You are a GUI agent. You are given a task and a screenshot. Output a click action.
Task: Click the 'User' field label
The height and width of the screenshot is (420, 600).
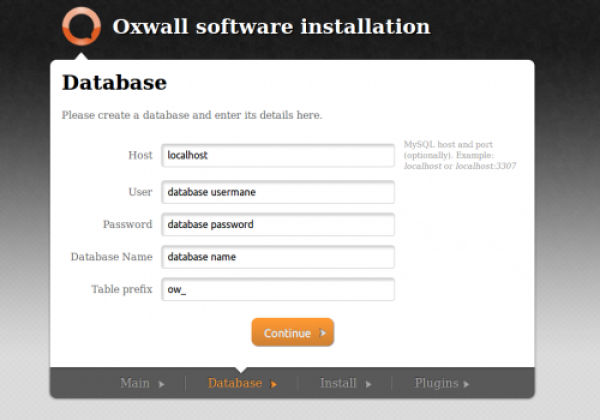(140, 192)
